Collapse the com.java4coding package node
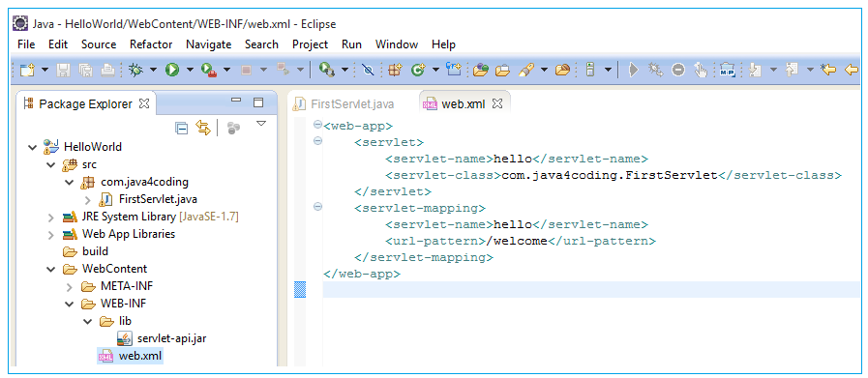Viewport: 868px width, 378px height. 70,182
